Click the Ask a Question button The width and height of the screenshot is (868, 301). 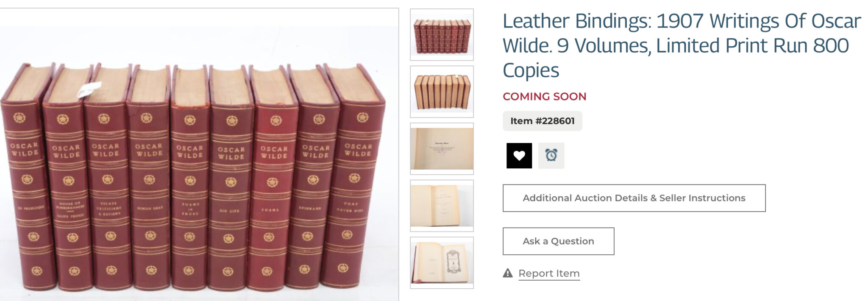[558, 241]
